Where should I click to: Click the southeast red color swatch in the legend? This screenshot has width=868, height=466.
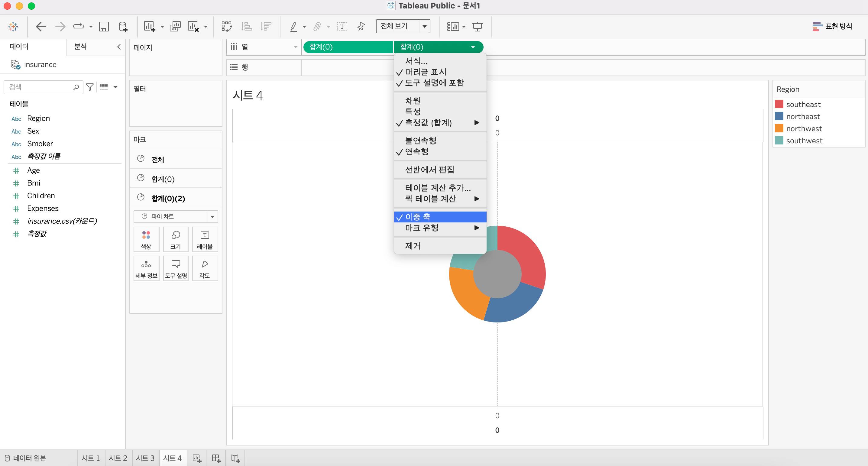[779, 104]
